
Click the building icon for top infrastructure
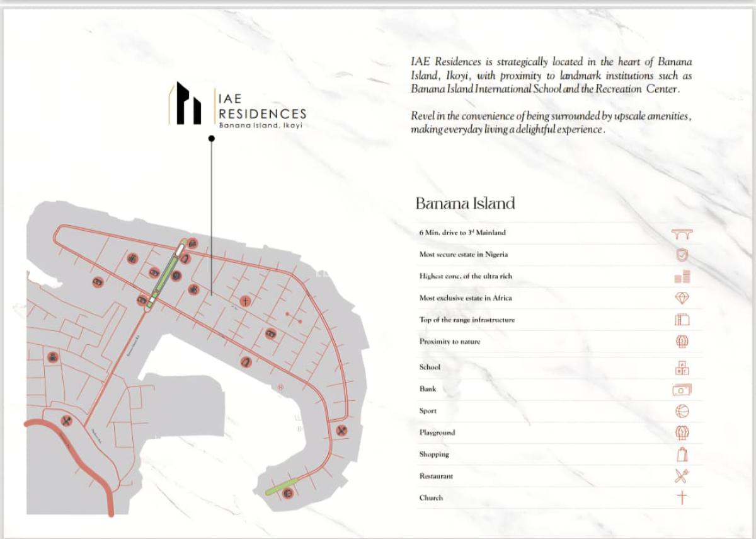pos(682,320)
